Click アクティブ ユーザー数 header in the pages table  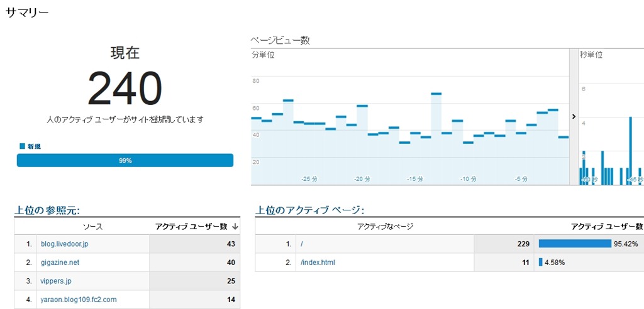pos(606,226)
